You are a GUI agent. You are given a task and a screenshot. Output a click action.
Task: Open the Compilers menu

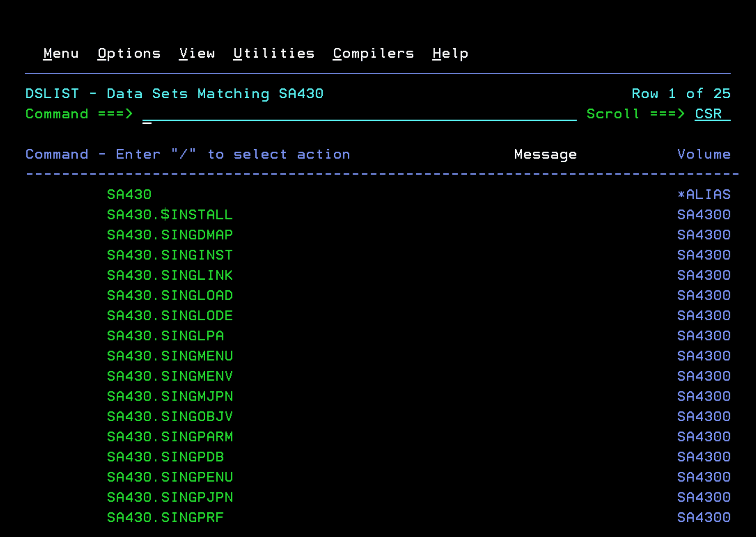click(x=373, y=53)
